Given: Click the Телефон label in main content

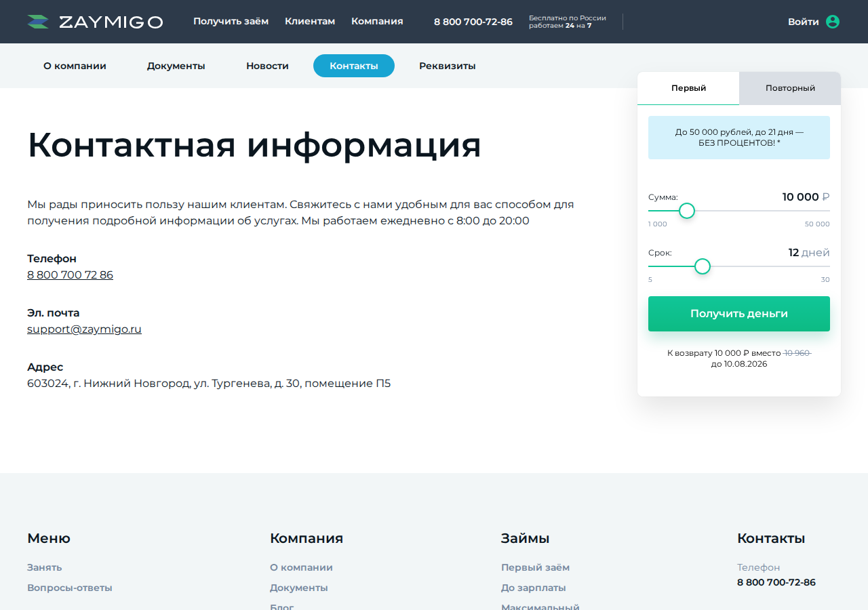Looking at the screenshot, I should pos(52,258).
